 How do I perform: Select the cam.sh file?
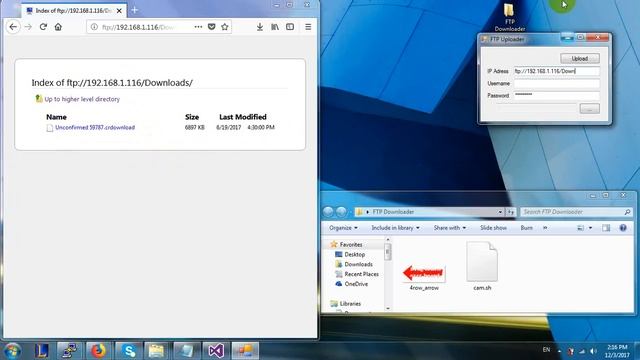pyautogui.click(x=482, y=266)
